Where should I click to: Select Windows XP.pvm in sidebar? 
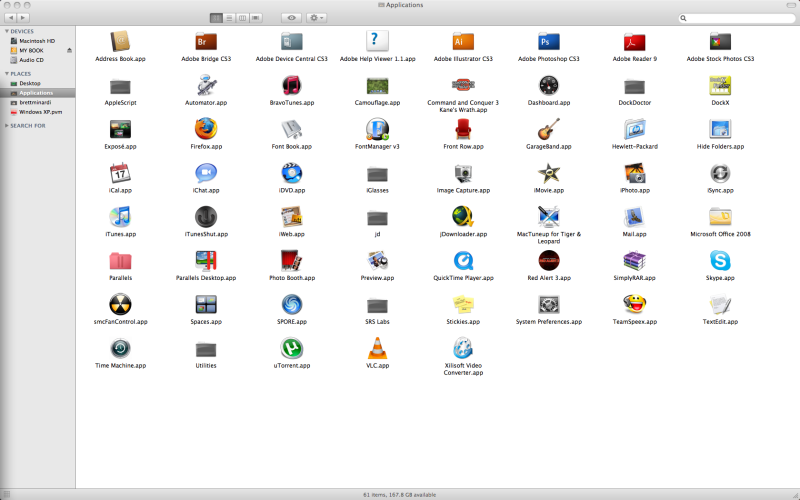tap(38, 112)
